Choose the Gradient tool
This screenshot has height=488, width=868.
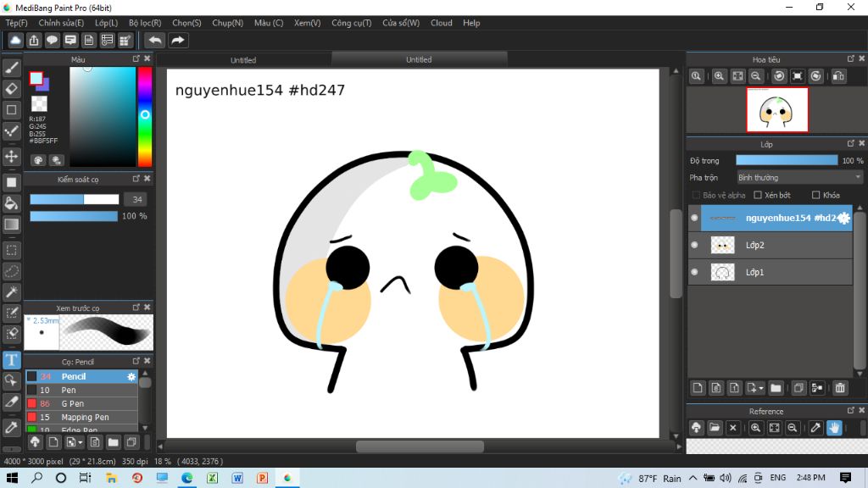click(12, 224)
